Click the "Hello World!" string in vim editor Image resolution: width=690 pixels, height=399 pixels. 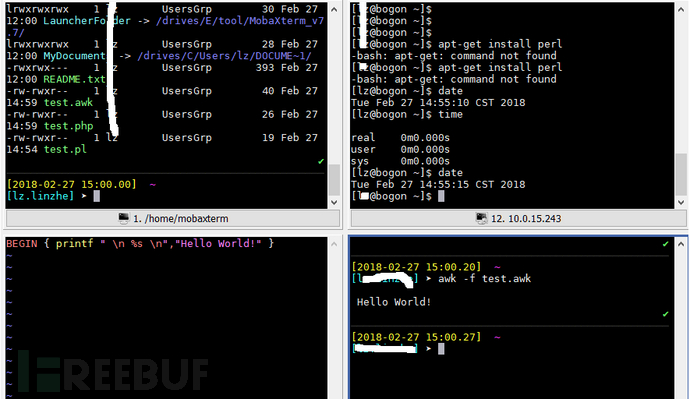click(x=218, y=243)
